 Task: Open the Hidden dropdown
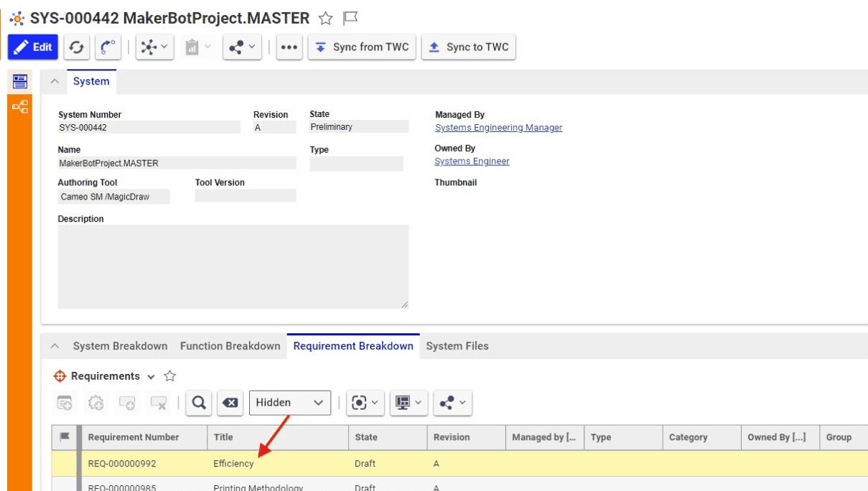click(x=290, y=403)
